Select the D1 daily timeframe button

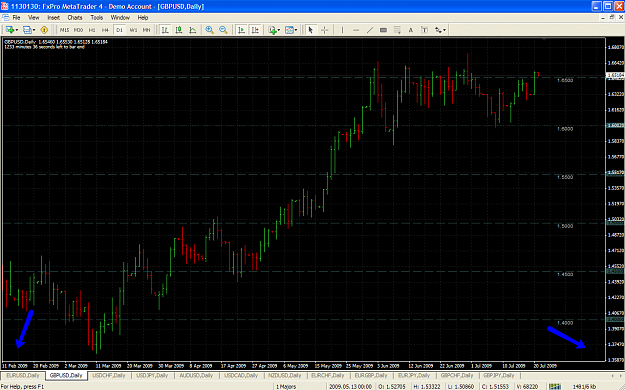(119, 30)
